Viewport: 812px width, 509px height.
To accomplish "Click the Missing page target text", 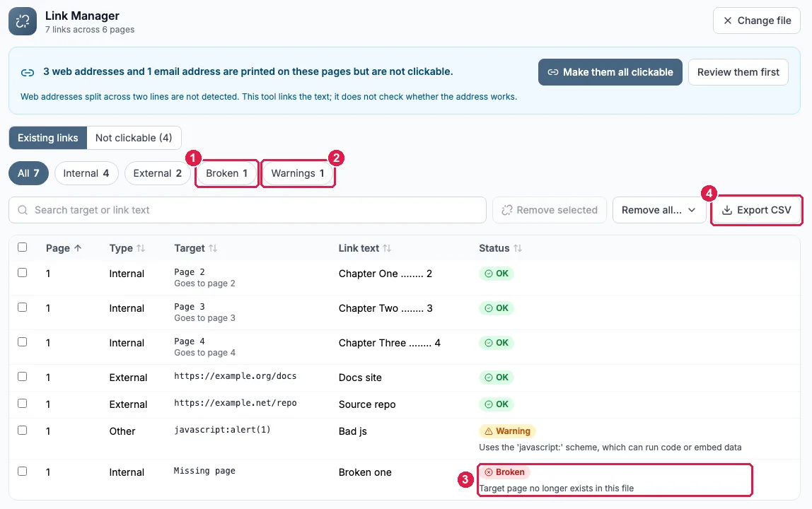I will point(204,471).
